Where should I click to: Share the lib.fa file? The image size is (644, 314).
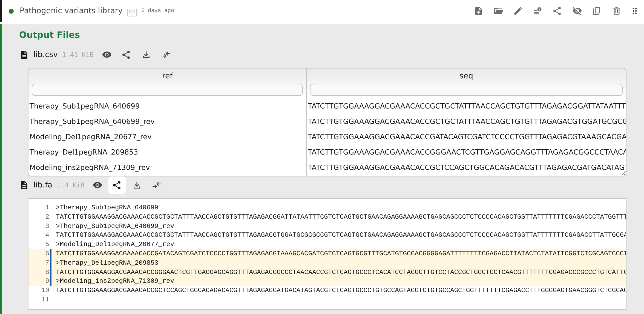pos(117,185)
